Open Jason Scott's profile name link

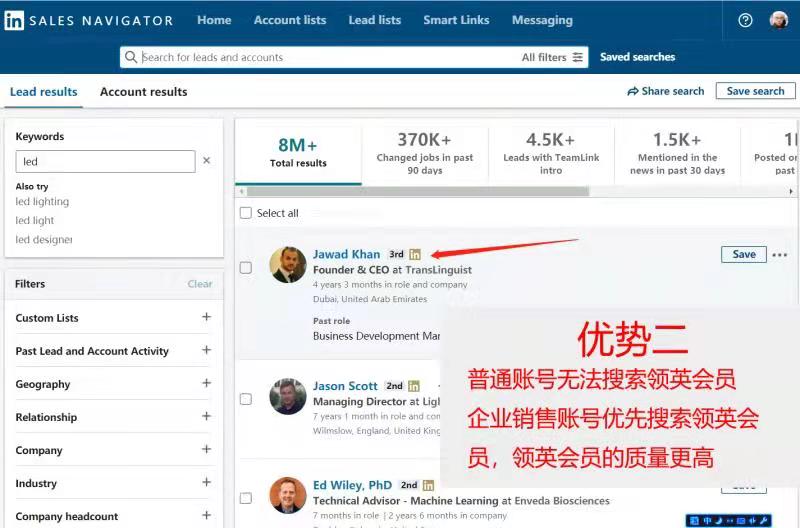[x=345, y=386]
